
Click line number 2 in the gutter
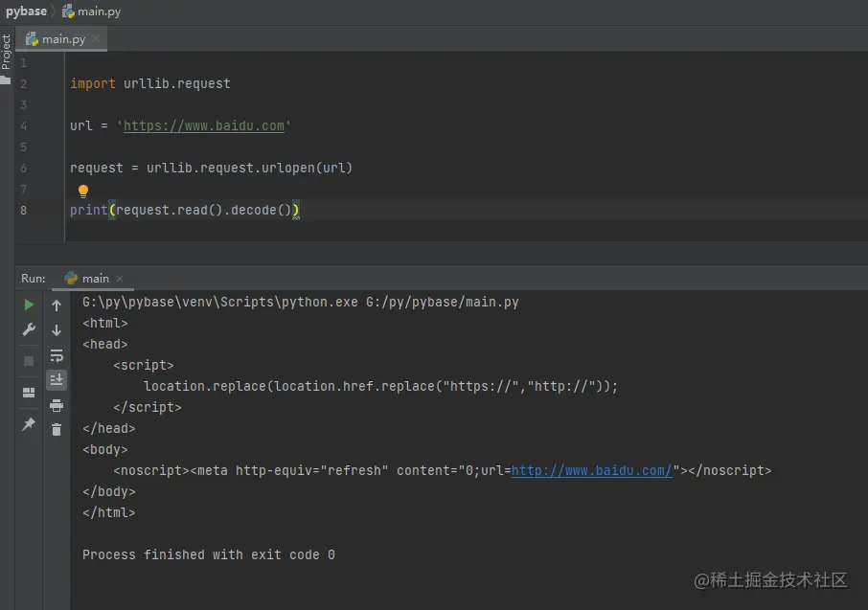(x=23, y=83)
